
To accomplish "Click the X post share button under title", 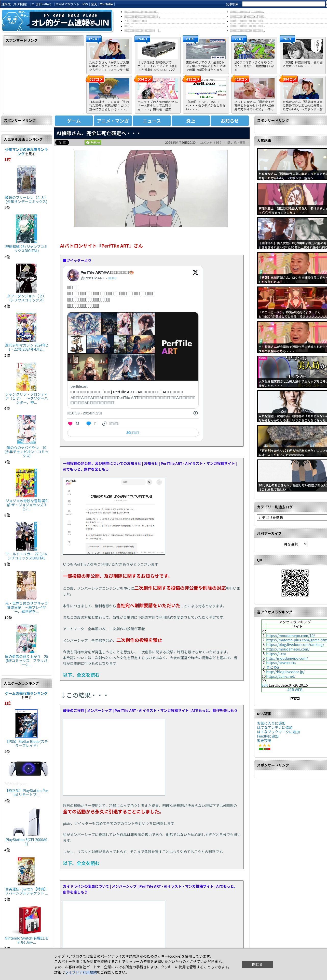I will [62, 143].
